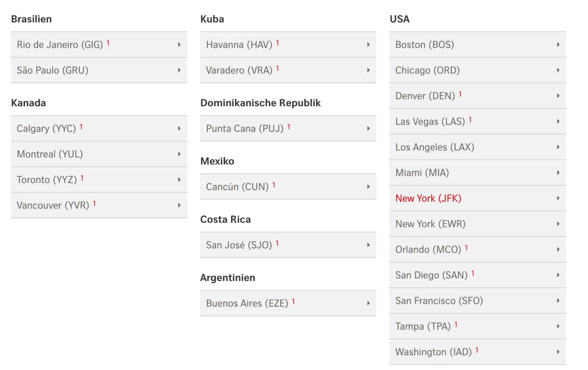
Task: Click the arrow icon in the Las Vegas (LAS) row
Action: [558, 121]
